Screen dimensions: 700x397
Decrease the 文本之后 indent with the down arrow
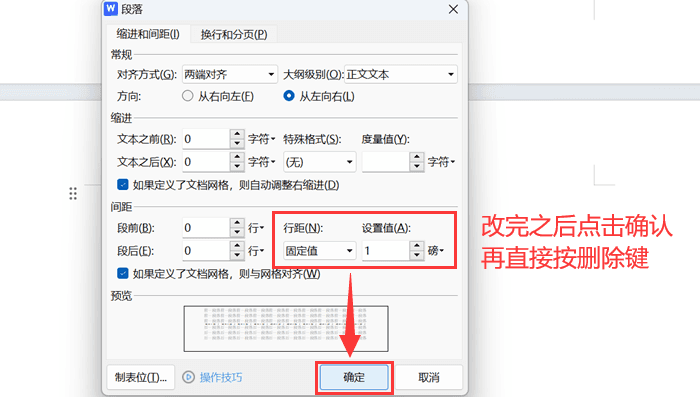point(237,167)
